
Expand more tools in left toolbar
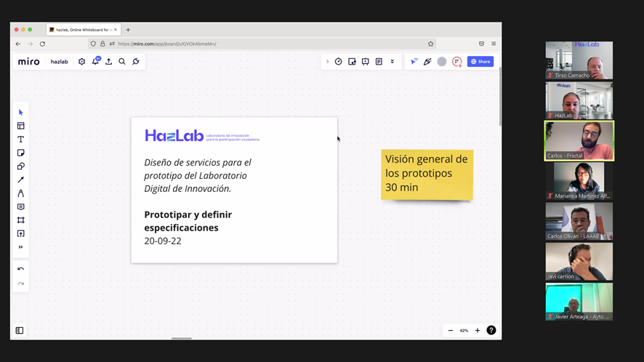tap(20, 247)
